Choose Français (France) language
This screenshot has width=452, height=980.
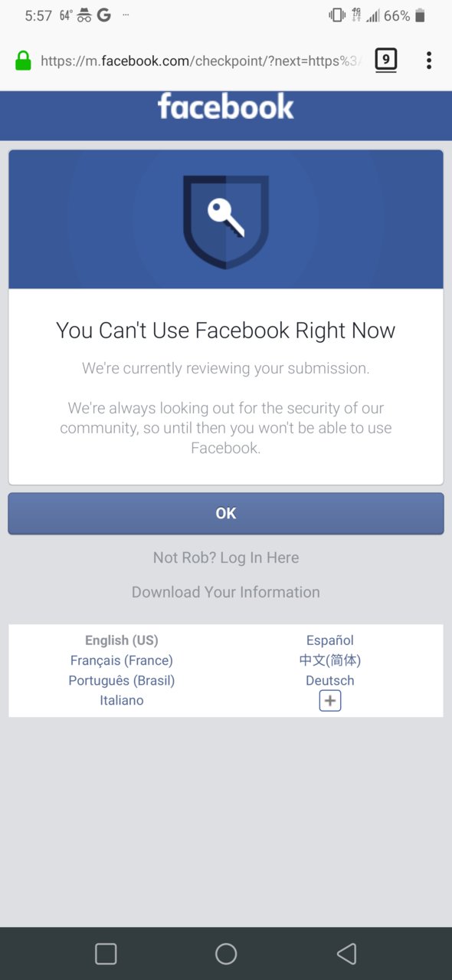122,660
